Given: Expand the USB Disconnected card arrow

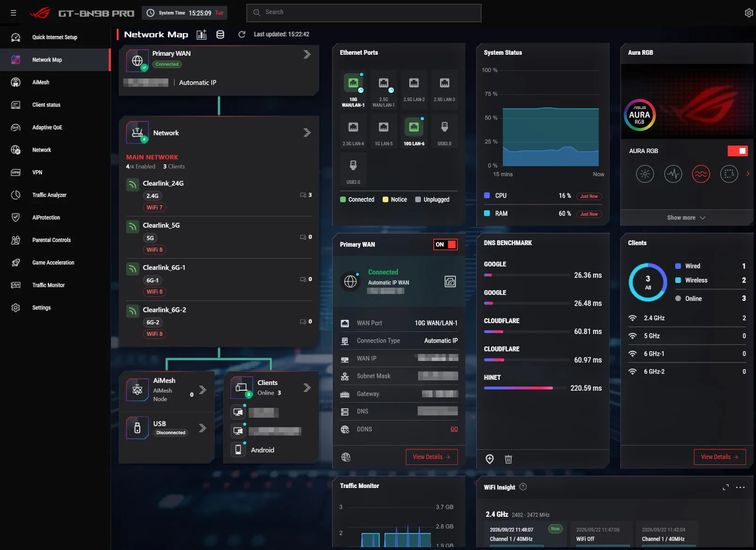Looking at the screenshot, I should point(203,428).
